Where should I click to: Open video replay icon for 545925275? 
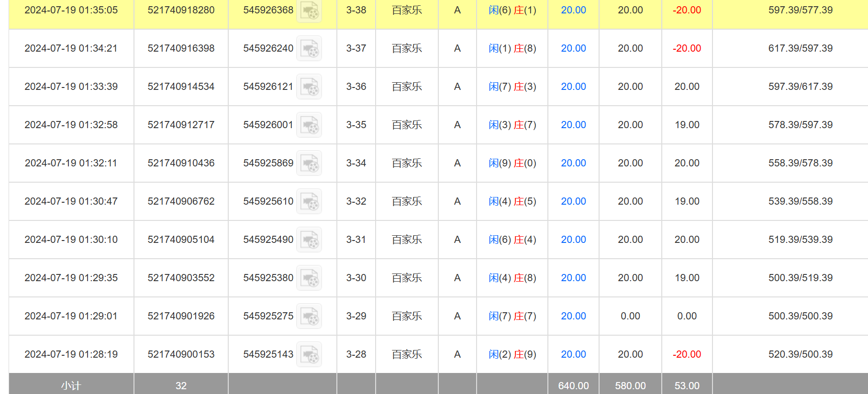point(309,316)
